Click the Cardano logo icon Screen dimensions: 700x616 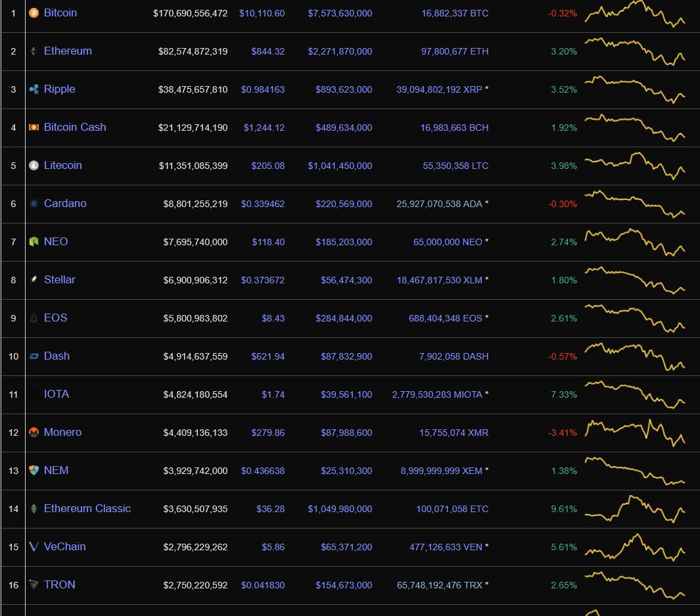point(34,204)
